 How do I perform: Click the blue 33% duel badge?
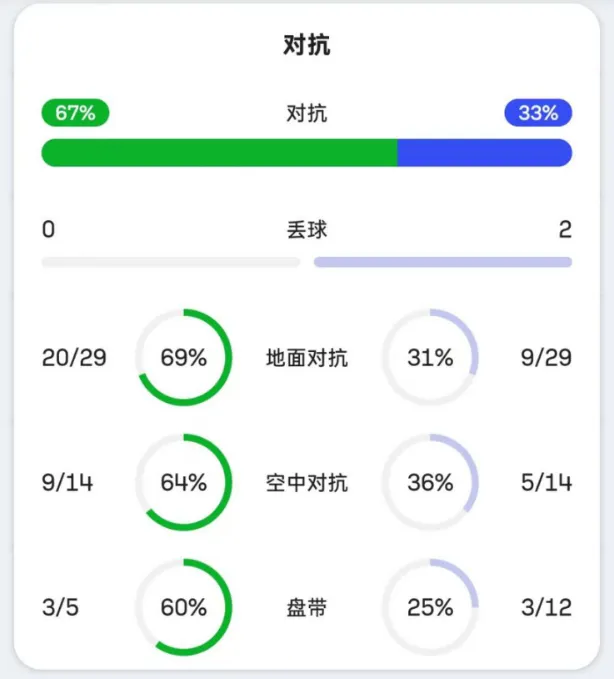538,113
